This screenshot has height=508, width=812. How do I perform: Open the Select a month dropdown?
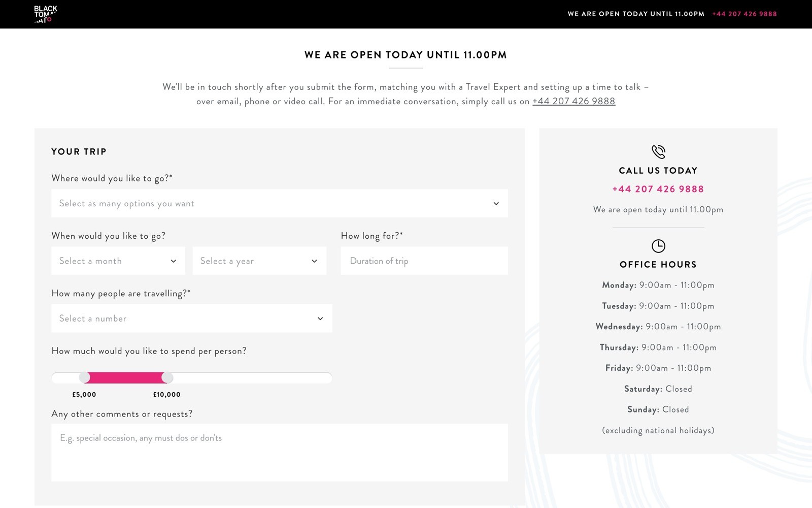pyautogui.click(x=118, y=261)
